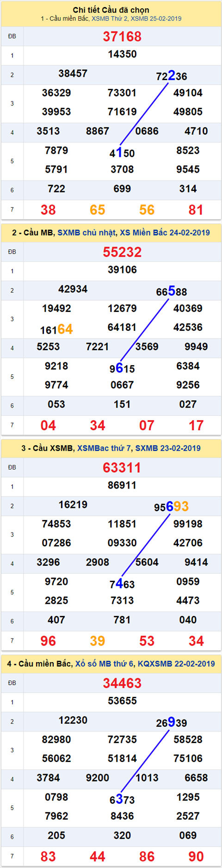The width and height of the screenshot is (222, 868).
Task: Select fourth prize number 9200
Action: [x=98, y=778]
